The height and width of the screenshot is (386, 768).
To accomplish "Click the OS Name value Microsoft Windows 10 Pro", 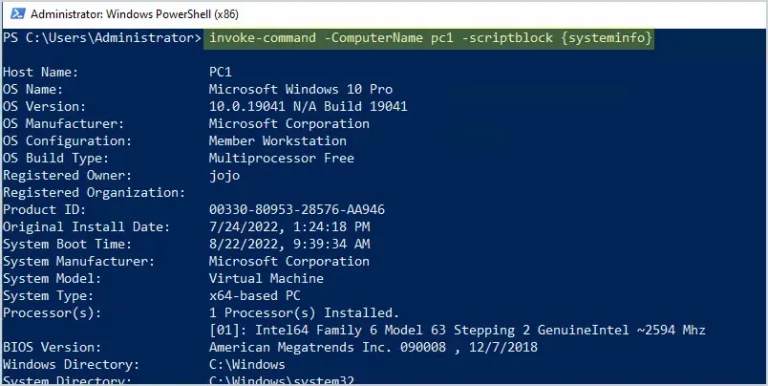I will point(301,89).
